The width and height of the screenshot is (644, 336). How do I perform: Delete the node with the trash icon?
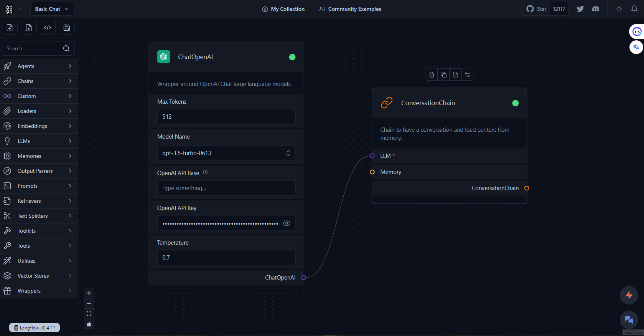point(432,74)
